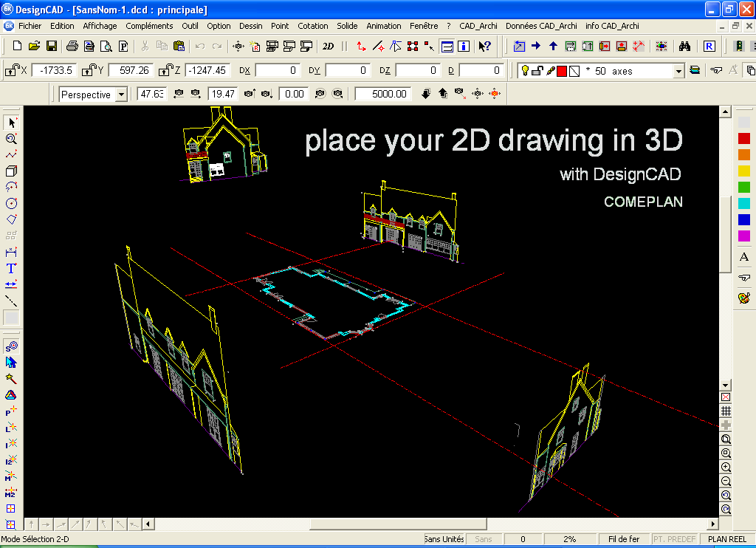Viewport: 756px width, 548px height.
Task: Open the Edition menu
Action: pos(62,26)
